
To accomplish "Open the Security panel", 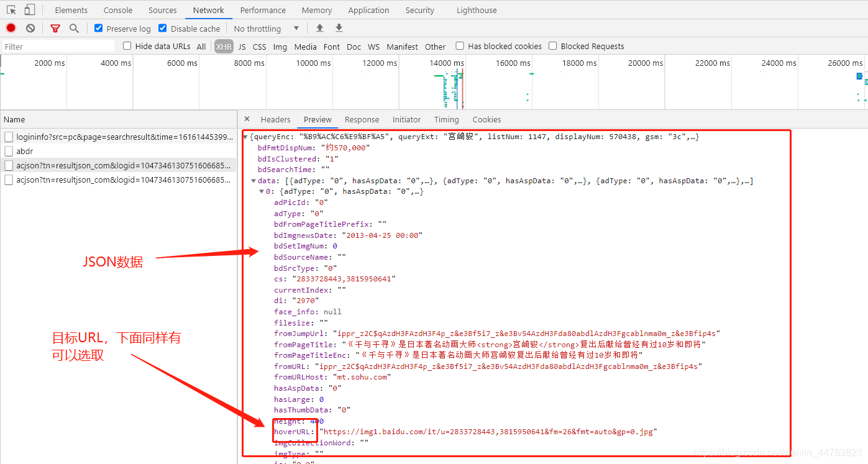I will click(x=420, y=10).
